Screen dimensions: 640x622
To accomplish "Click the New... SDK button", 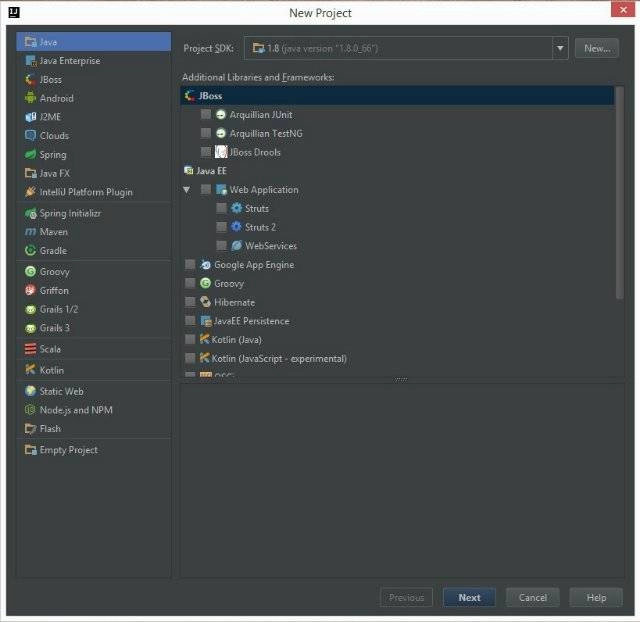I will (x=597, y=49).
